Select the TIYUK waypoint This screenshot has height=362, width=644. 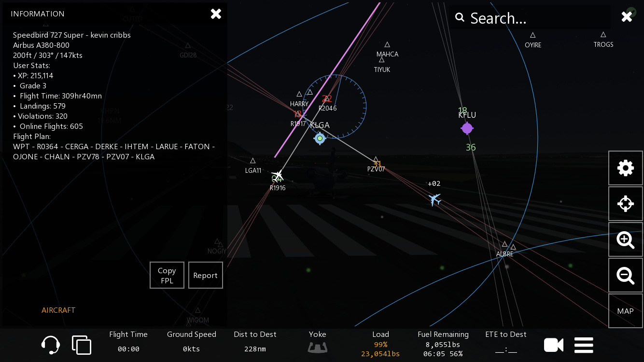381,60
